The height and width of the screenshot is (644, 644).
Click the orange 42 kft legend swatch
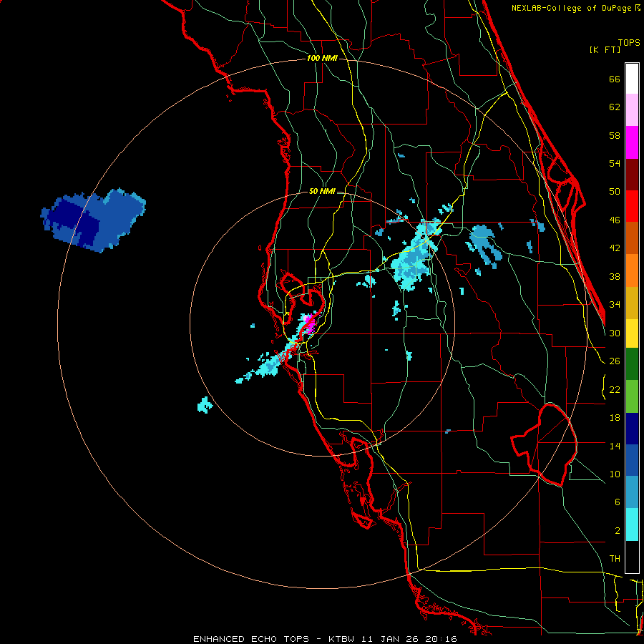632,270
